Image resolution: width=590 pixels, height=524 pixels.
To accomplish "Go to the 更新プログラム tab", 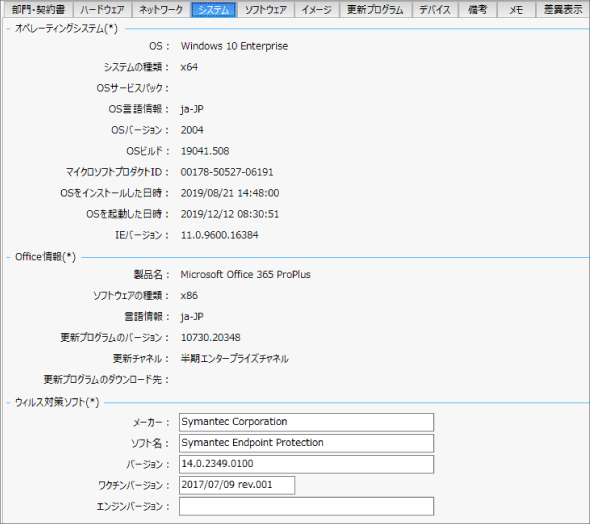I will pos(375,9).
